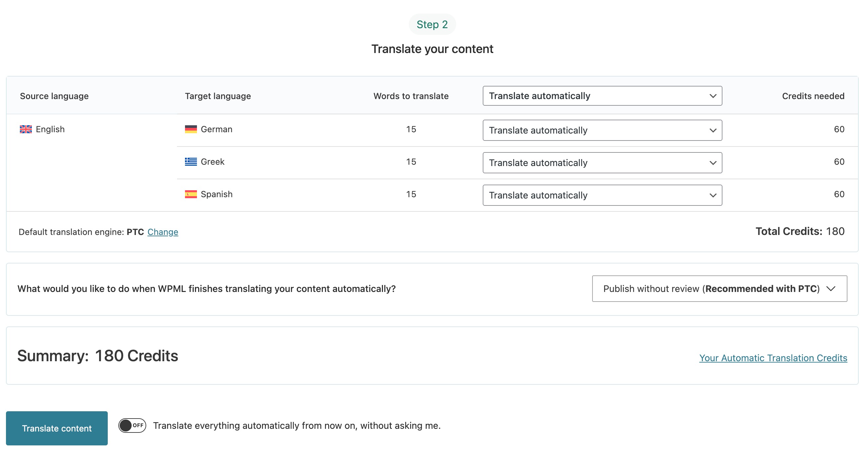Image resolution: width=868 pixels, height=456 pixels.
Task: Click the Greek flag icon
Action: [191, 162]
